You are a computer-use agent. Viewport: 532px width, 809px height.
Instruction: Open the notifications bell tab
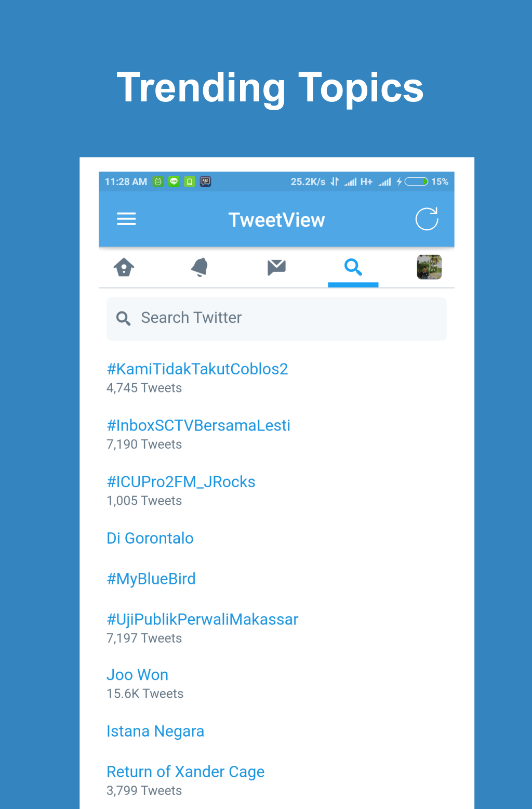[200, 267]
